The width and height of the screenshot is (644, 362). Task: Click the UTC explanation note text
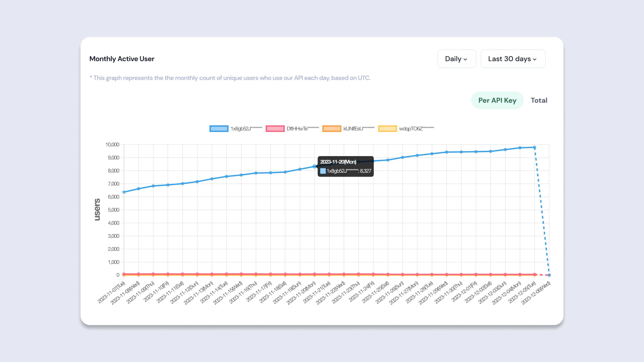[x=230, y=78]
